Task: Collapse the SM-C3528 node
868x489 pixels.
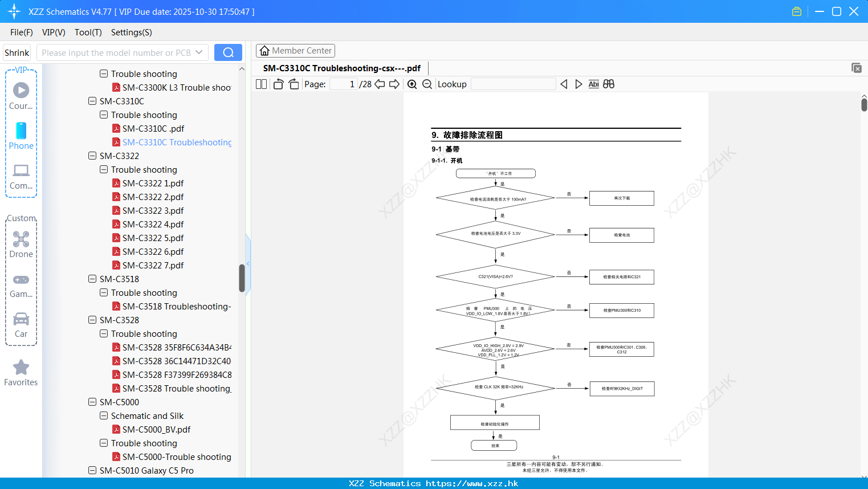Action: [x=92, y=320]
